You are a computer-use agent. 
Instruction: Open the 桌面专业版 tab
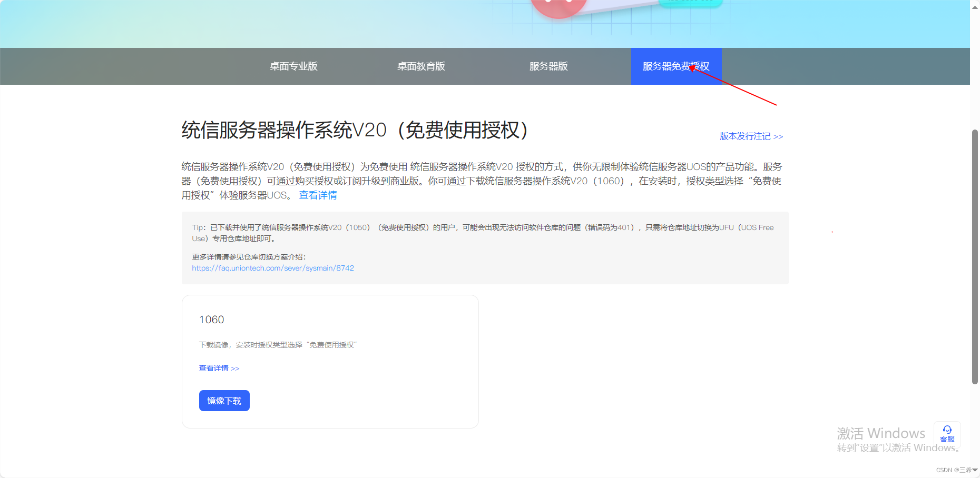coord(293,66)
